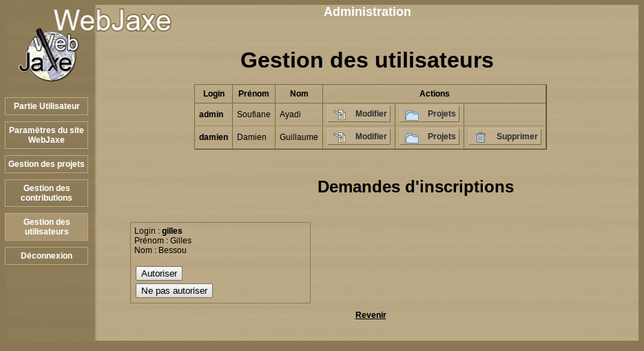Open Gestion des projets menu item
This screenshot has height=351, width=644.
coord(46,164)
